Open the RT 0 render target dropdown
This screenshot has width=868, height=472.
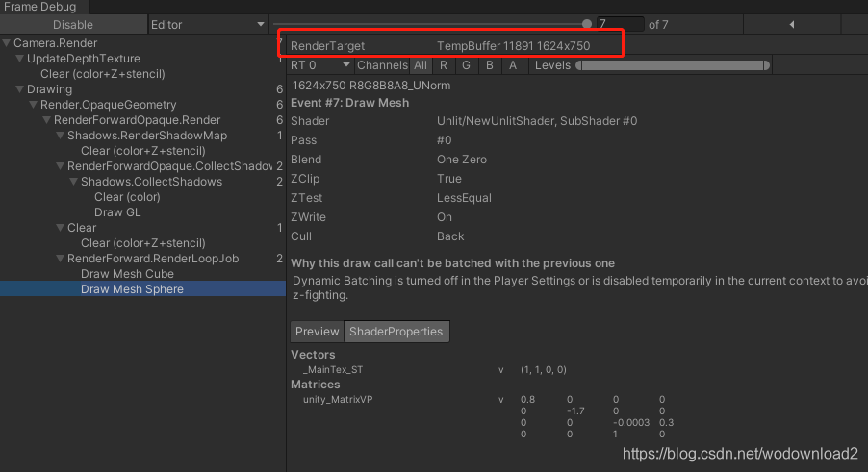coord(319,65)
